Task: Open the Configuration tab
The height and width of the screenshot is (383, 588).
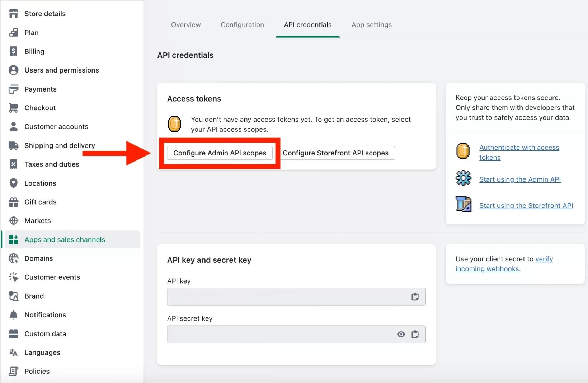Action: (x=242, y=25)
